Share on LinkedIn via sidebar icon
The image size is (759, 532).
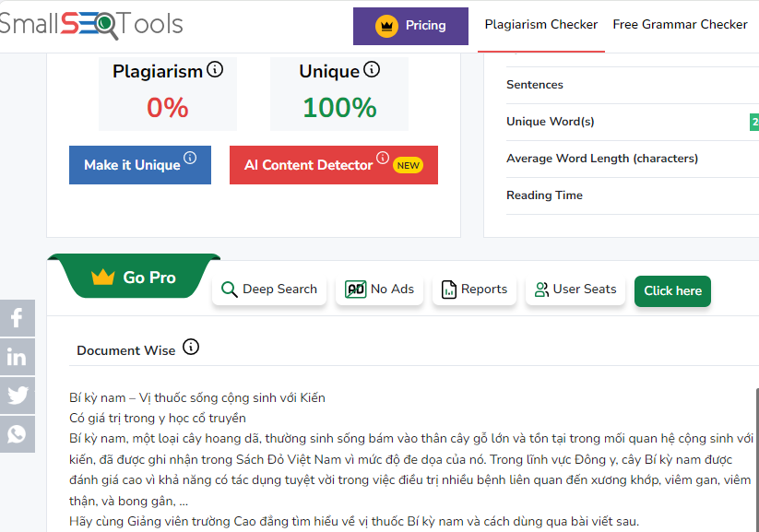(17, 357)
